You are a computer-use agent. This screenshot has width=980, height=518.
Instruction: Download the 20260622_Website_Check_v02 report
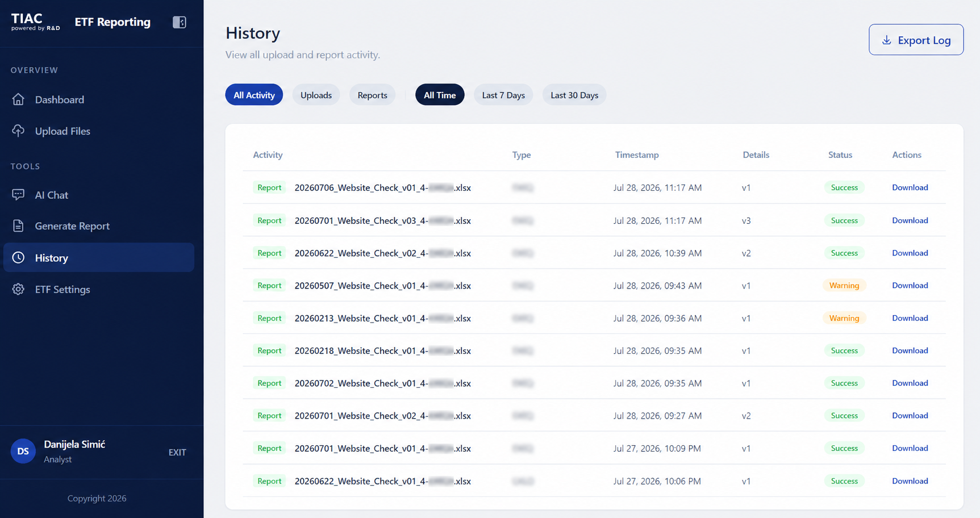(910, 253)
